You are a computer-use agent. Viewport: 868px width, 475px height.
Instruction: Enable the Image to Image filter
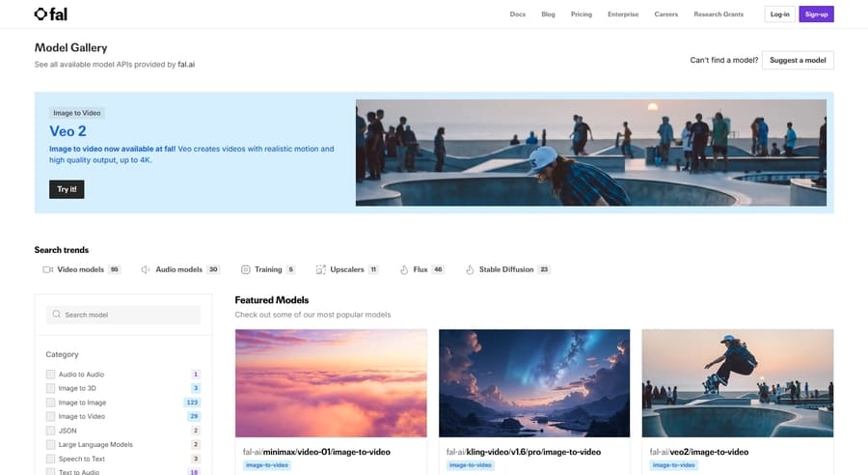(x=50, y=403)
